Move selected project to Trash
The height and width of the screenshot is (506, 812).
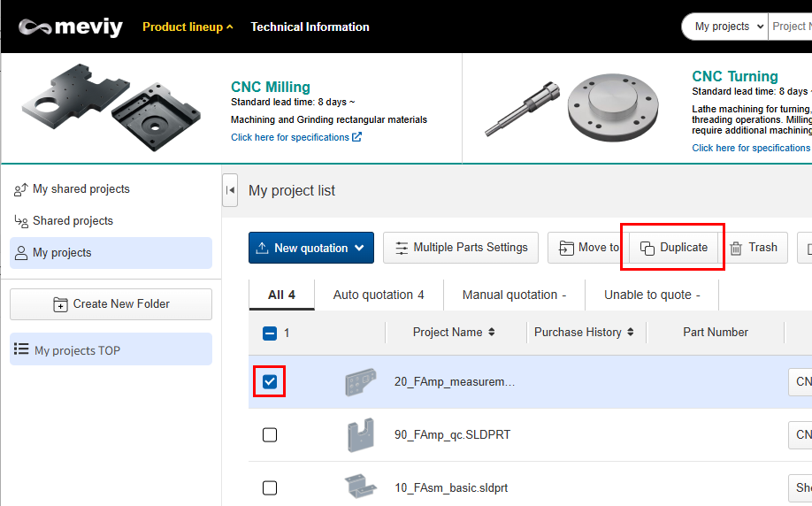point(753,248)
